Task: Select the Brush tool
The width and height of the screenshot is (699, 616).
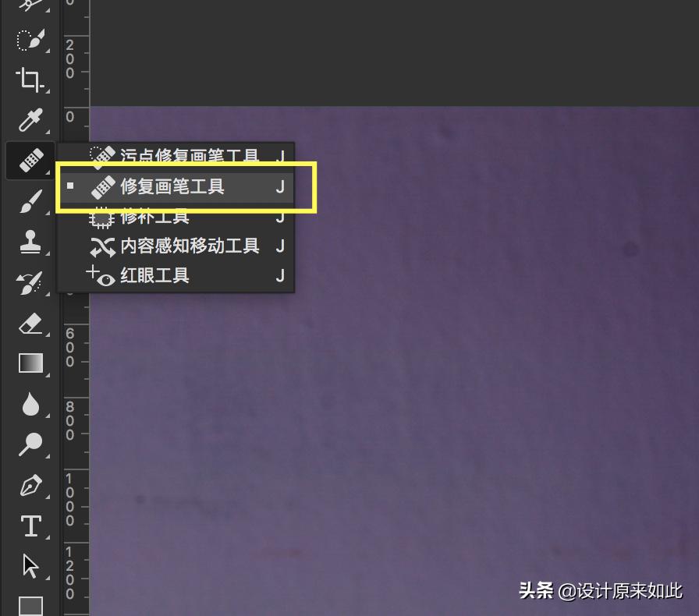Action: pos(30,202)
